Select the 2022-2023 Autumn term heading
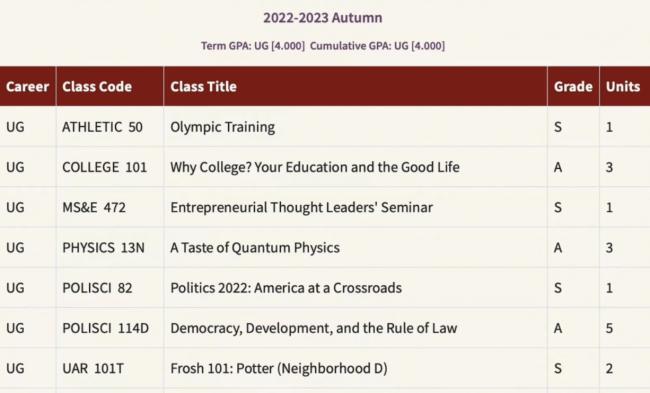The height and width of the screenshot is (393, 650). 323,18
